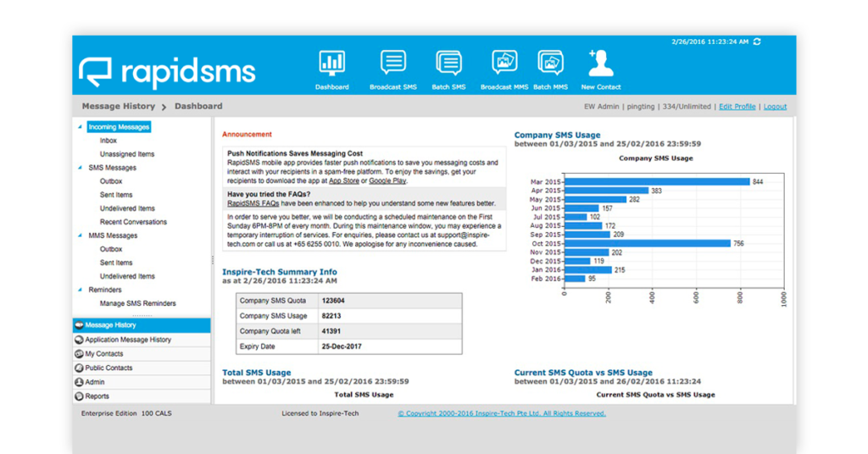Click the sidebar splitter handle
Viewport: 868px width, 454px height.
[x=213, y=260]
